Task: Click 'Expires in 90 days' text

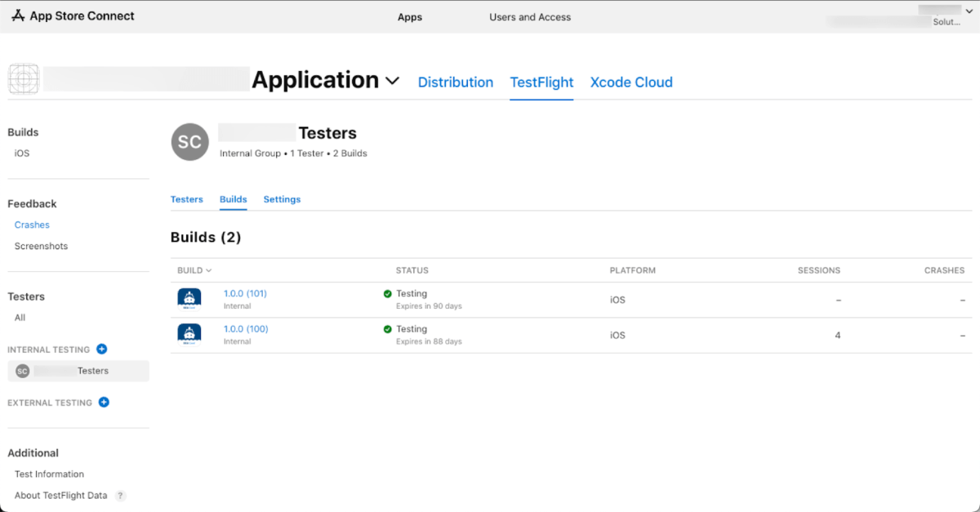Action: tap(429, 306)
